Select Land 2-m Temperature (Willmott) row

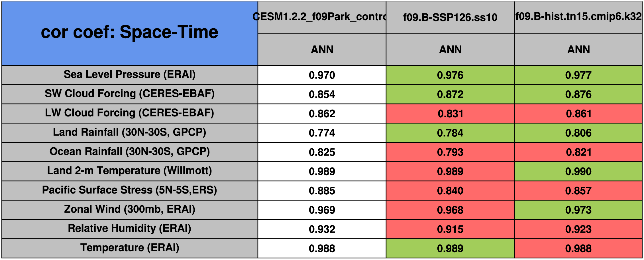(x=130, y=171)
